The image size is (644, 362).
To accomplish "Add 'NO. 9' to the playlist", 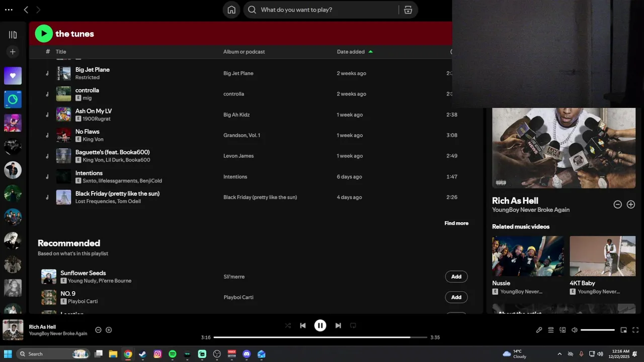I will tap(456, 297).
